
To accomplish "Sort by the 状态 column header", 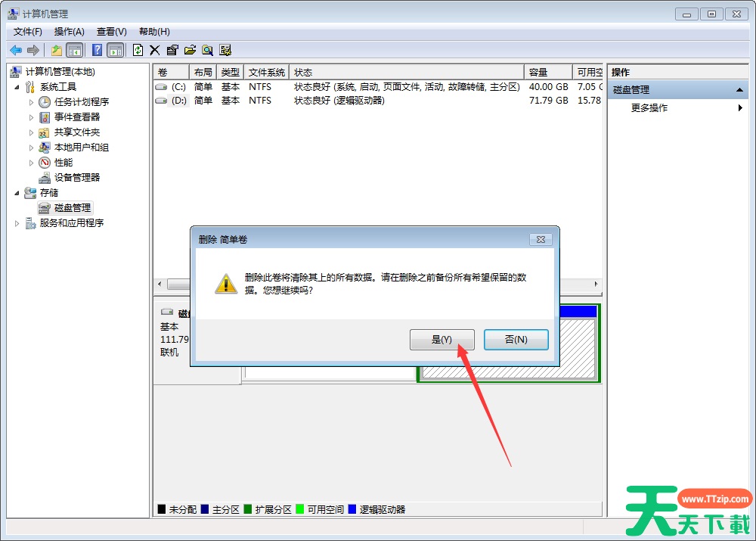I will pos(407,73).
